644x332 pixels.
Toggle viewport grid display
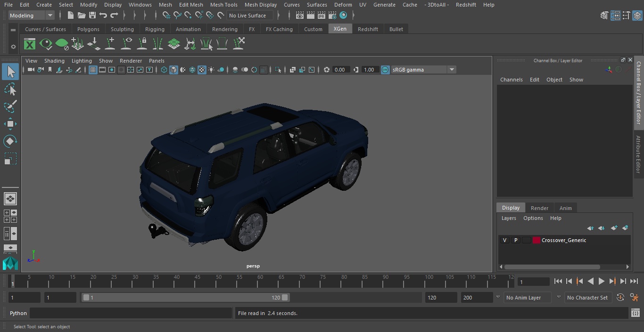(93, 70)
